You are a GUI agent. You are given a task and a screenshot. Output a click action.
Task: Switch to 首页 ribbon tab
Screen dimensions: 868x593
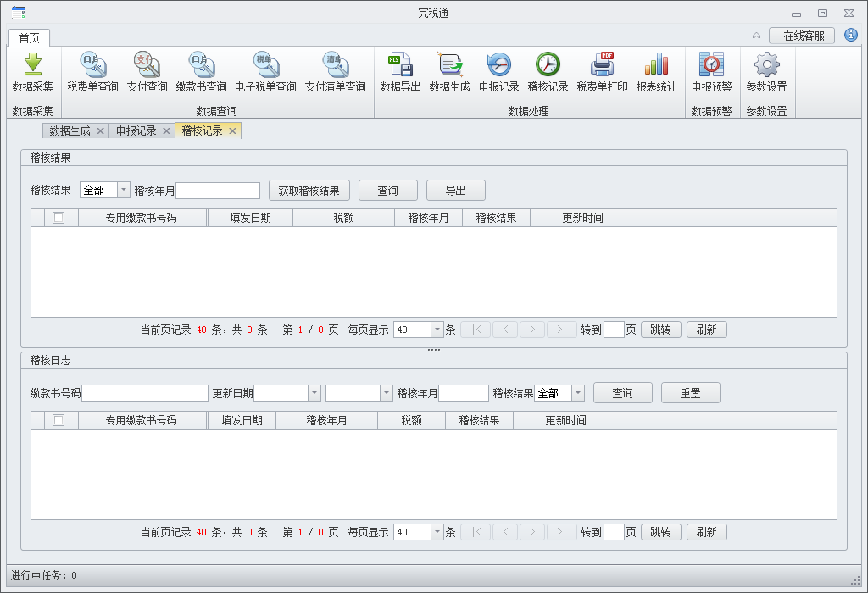point(30,37)
